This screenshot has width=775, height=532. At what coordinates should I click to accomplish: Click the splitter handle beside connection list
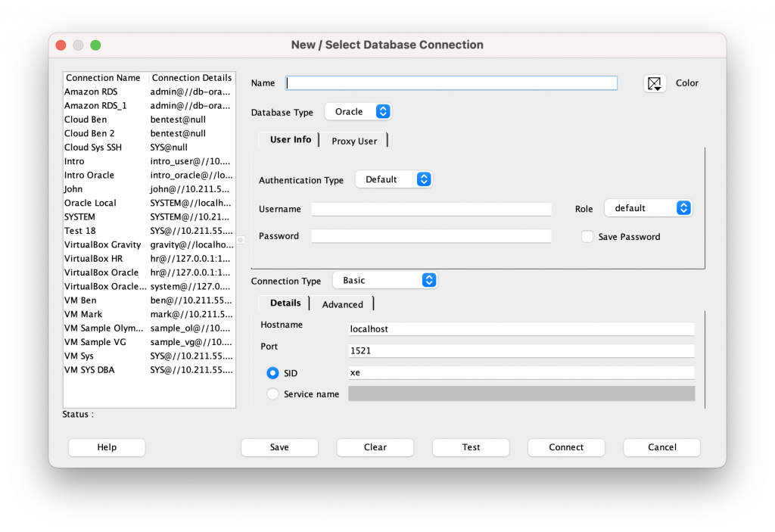coord(240,240)
